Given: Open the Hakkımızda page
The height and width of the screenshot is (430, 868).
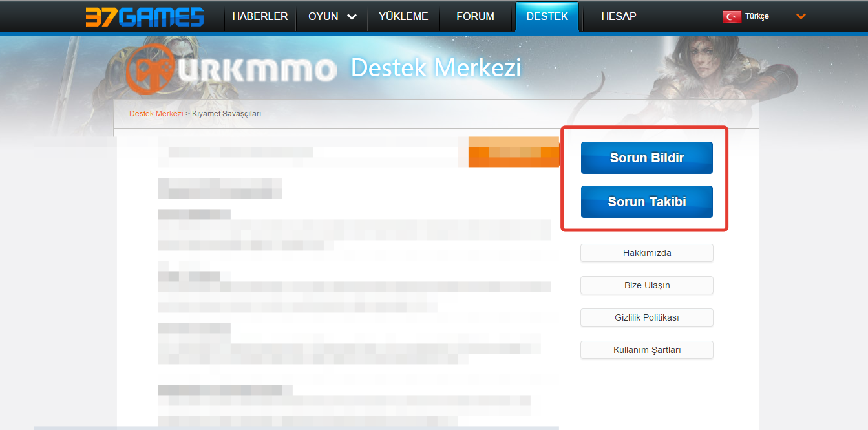Looking at the screenshot, I should coord(647,253).
